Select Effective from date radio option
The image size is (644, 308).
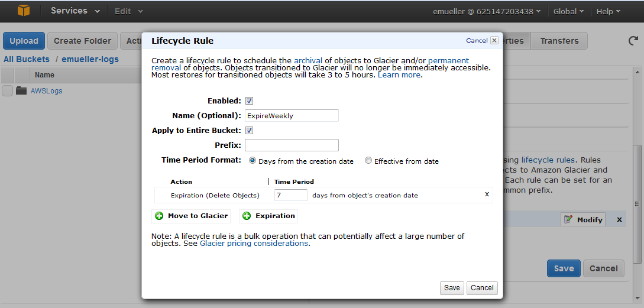point(368,161)
